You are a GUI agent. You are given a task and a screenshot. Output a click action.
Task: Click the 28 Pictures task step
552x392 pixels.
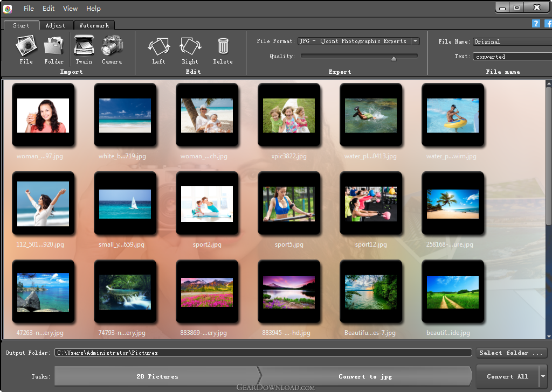tap(157, 376)
